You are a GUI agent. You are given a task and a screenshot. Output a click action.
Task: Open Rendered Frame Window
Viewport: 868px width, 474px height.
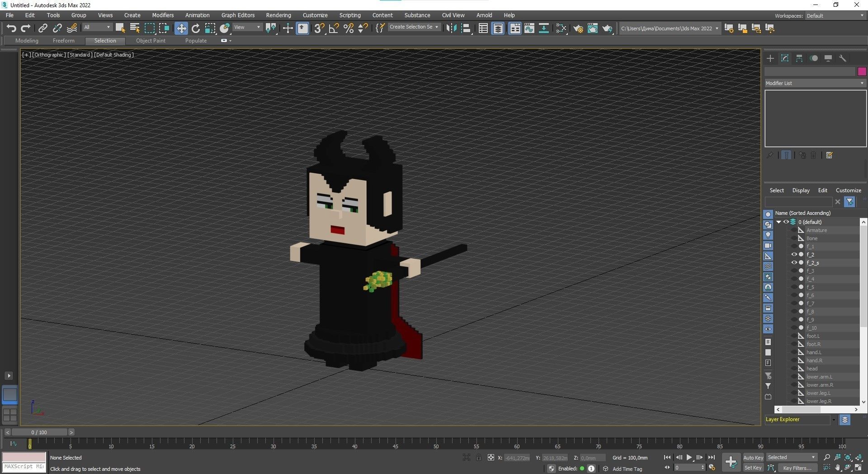coord(593,28)
